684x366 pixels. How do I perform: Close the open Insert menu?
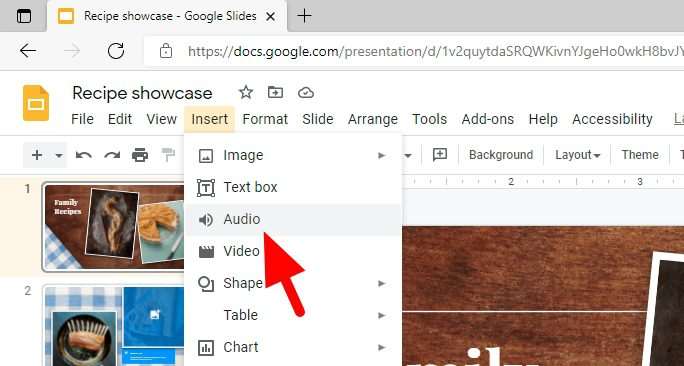pos(209,119)
